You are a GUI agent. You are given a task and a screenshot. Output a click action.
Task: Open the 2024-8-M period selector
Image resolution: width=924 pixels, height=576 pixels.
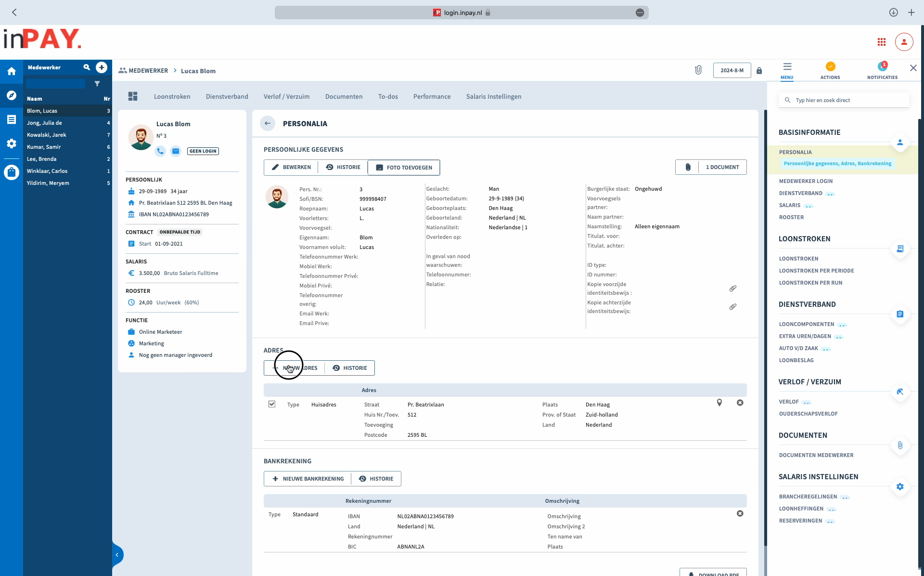(x=732, y=70)
